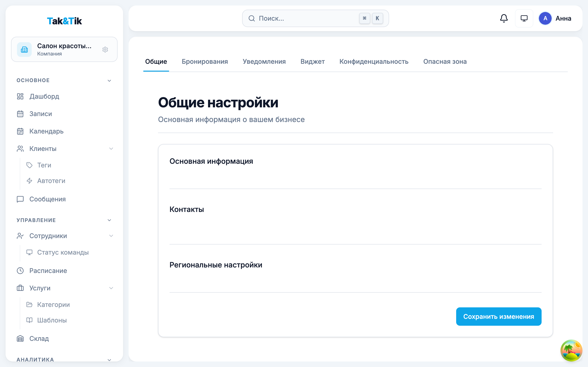Collapse the УПРАВЛЕНИЕ section

[110, 220]
